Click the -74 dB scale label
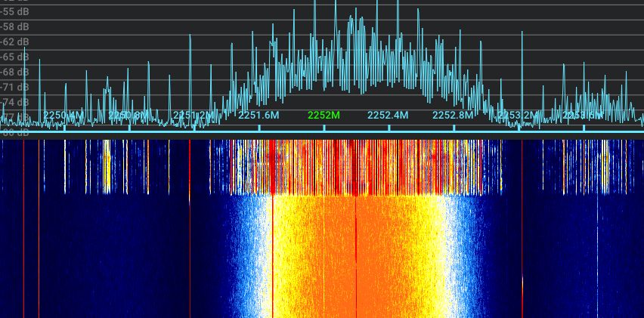644x318 pixels. pos(14,102)
